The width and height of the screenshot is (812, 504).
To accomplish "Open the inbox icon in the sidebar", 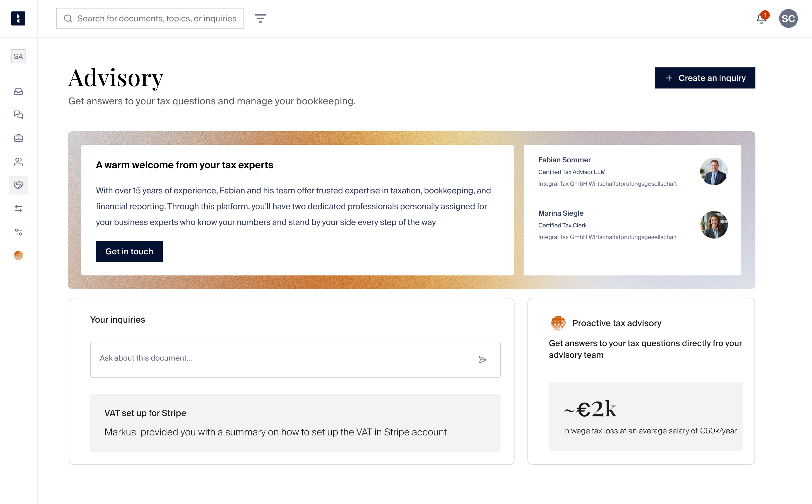I will pyautogui.click(x=18, y=91).
